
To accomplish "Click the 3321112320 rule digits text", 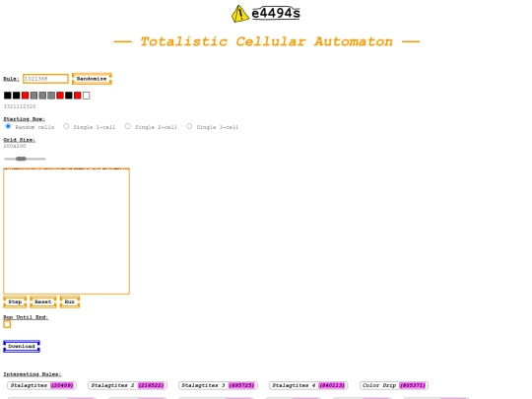I will click(x=20, y=106).
